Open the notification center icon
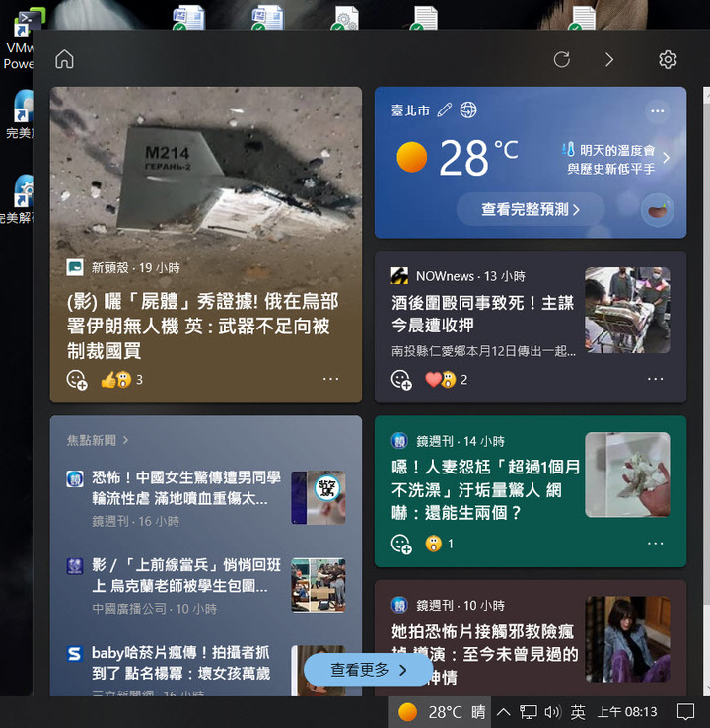710x728 pixels. (685, 712)
